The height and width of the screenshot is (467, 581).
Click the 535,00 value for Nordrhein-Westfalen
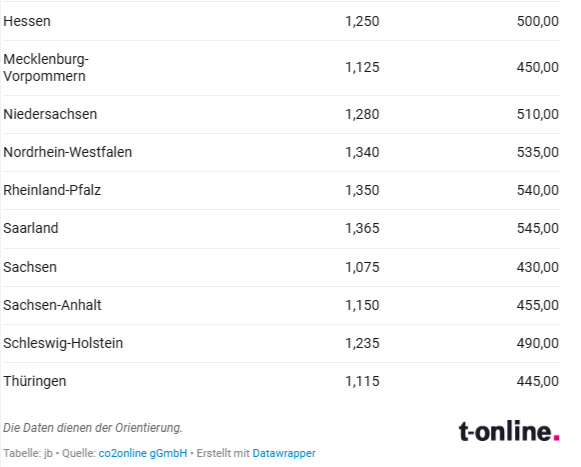point(538,152)
